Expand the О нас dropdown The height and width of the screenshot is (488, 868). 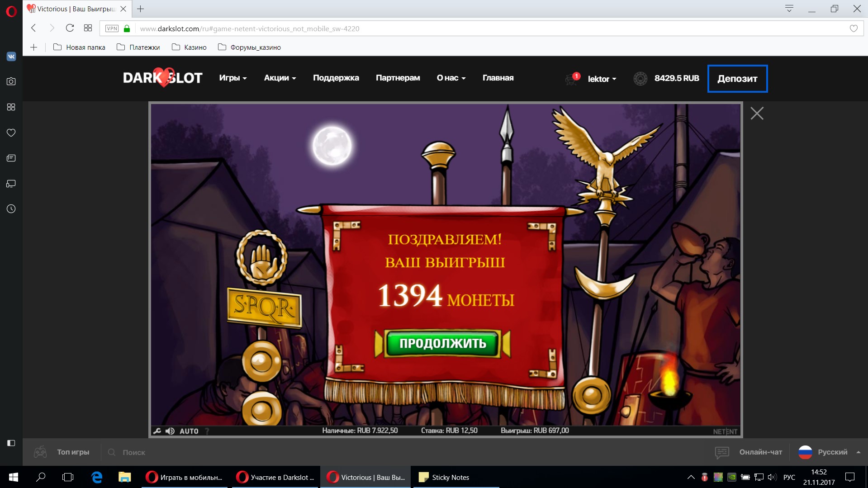[451, 78]
